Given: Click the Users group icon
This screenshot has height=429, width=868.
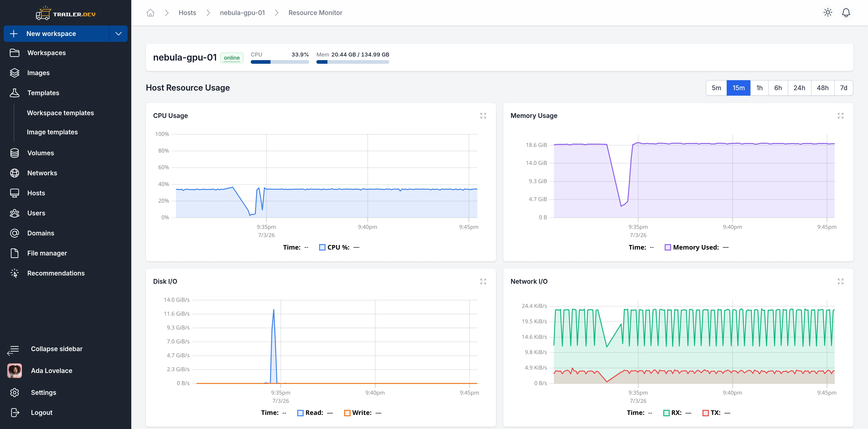Looking at the screenshot, I should pyautogui.click(x=15, y=213).
